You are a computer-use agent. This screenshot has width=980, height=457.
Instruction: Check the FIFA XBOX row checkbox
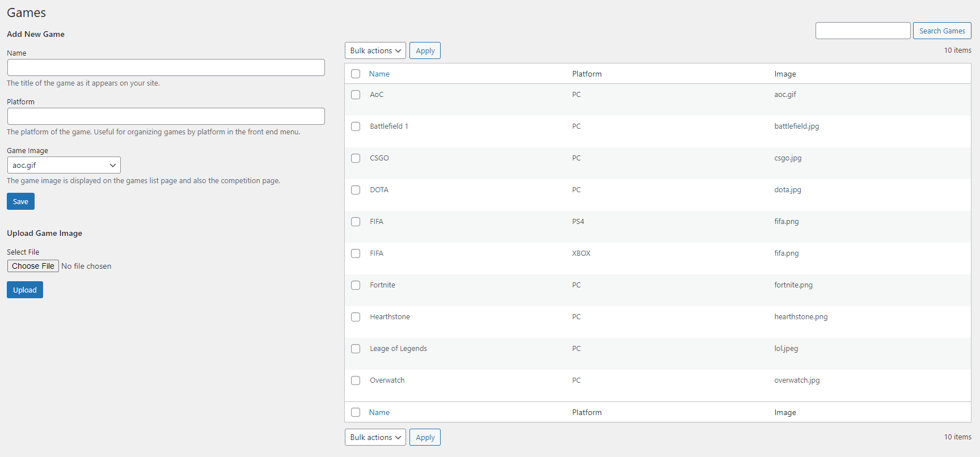(356, 253)
